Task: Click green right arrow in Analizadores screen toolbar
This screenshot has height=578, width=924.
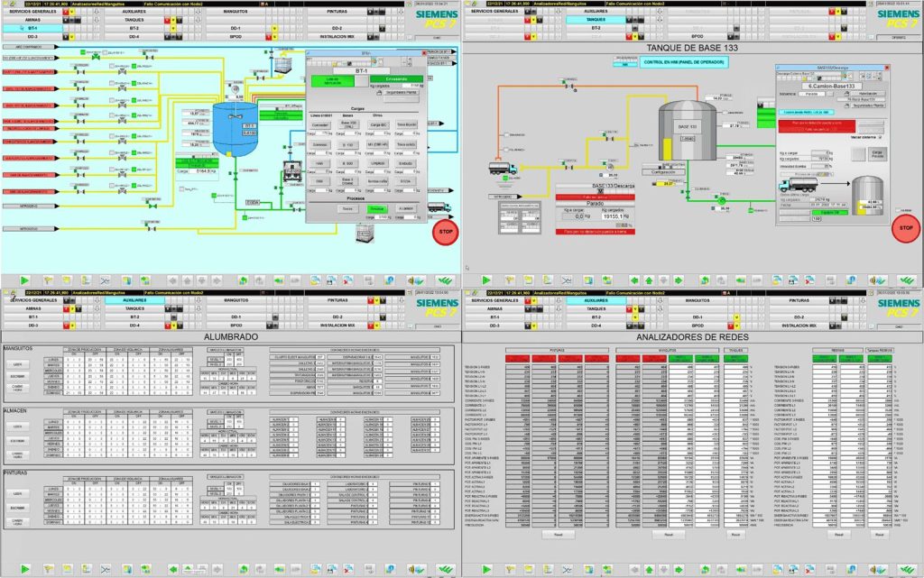Action: [679, 569]
